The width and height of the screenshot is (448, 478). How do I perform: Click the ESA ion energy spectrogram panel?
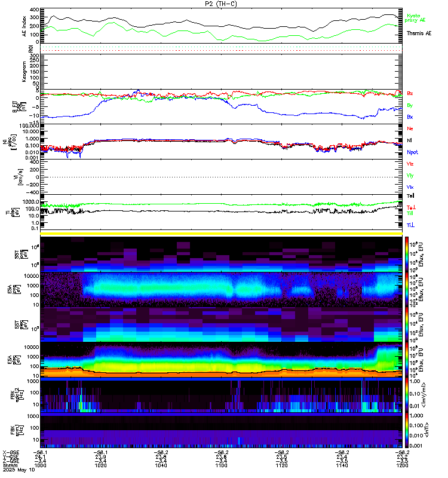pos(221,290)
